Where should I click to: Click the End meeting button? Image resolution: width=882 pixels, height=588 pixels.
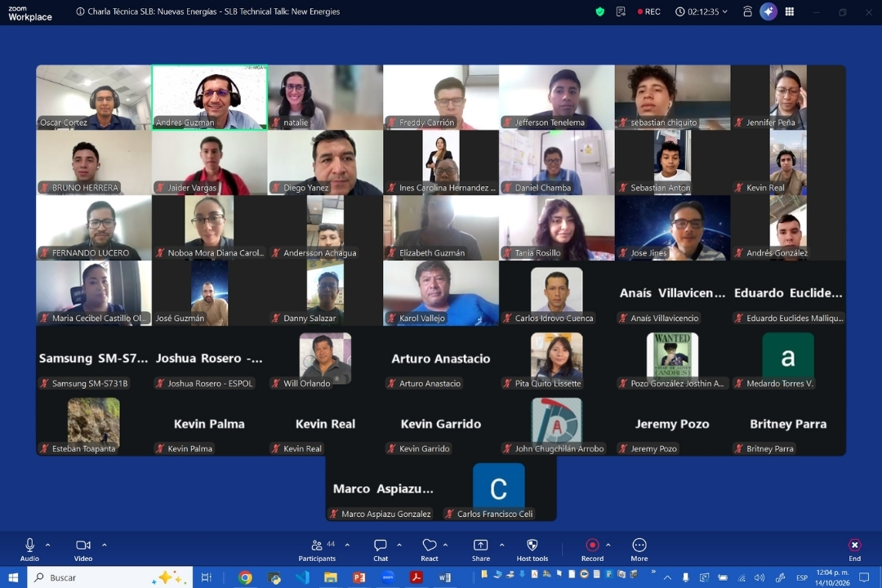coord(854,550)
